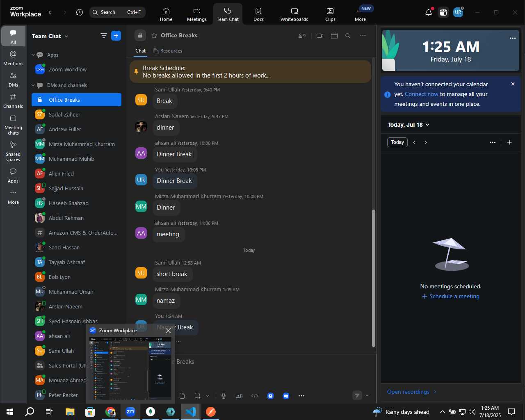Search within the Office Breaks chat
Screen dimensions: 525x420
click(x=348, y=36)
